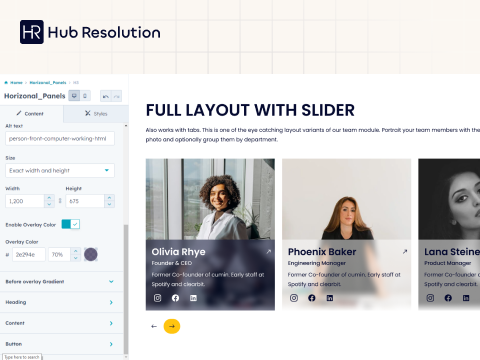Click Lana Steiner's portrait photo

point(449,199)
